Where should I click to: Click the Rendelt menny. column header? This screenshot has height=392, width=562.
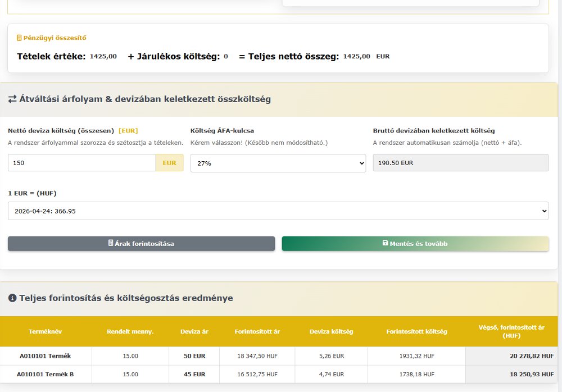pyautogui.click(x=130, y=331)
